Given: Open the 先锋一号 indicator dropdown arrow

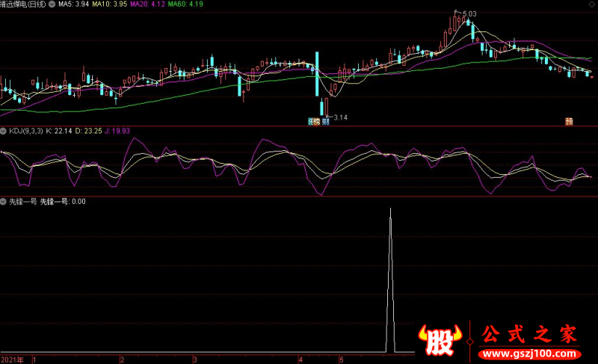Looking at the screenshot, I should (x=4, y=202).
